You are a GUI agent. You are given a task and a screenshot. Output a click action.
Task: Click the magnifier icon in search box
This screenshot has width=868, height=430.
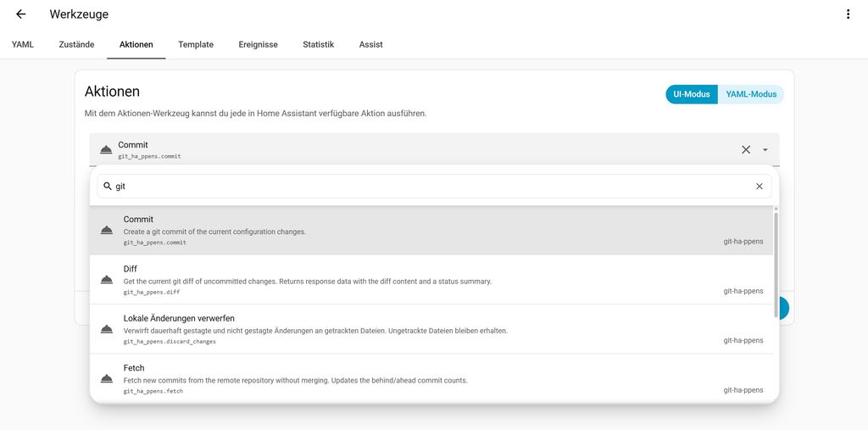(x=108, y=187)
